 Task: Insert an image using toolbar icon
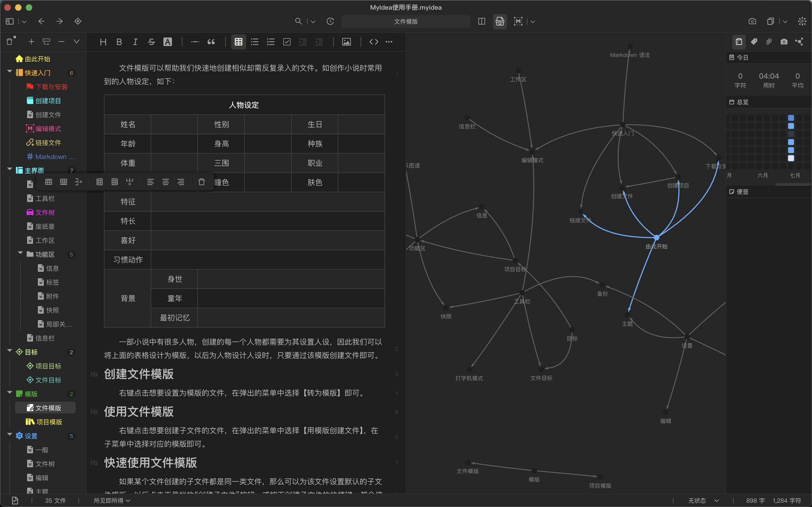tap(346, 42)
